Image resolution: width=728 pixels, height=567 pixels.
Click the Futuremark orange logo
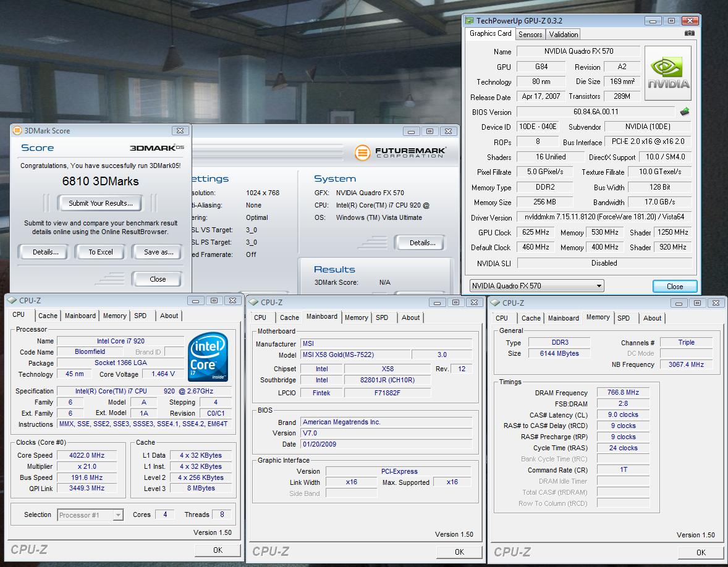point(362,153)
